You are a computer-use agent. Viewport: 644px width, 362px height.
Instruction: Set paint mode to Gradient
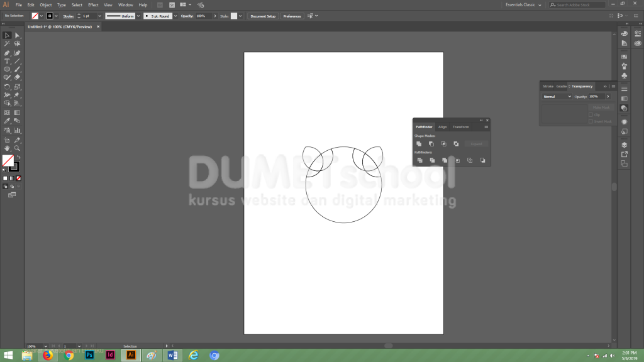tap(12, 178)
